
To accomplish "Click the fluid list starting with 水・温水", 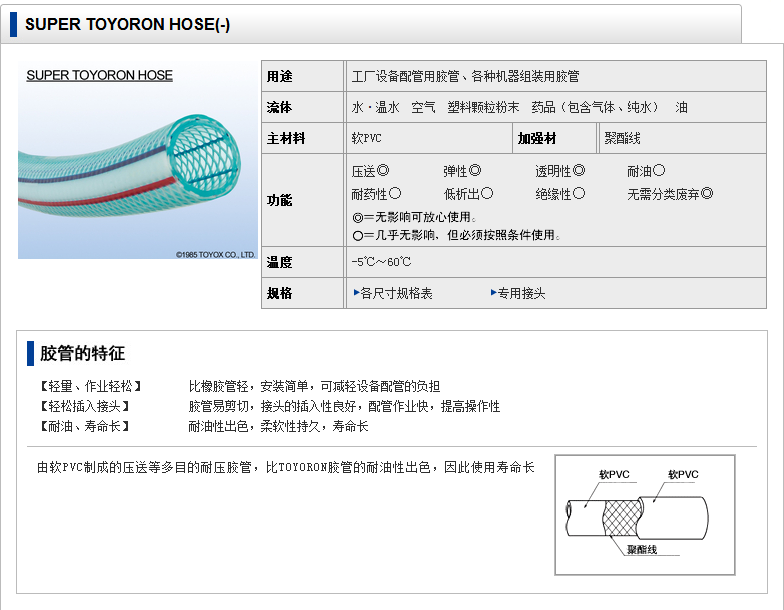I will 520,107.
